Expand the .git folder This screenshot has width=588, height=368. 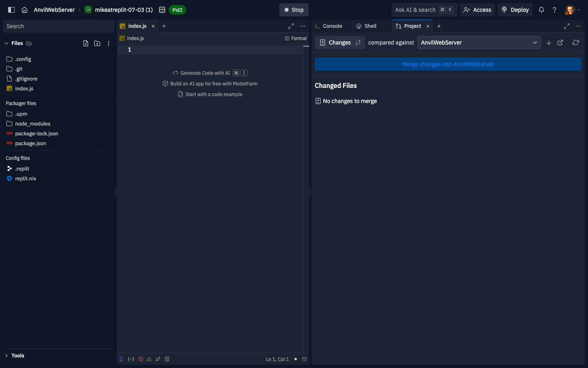(59, 69)
